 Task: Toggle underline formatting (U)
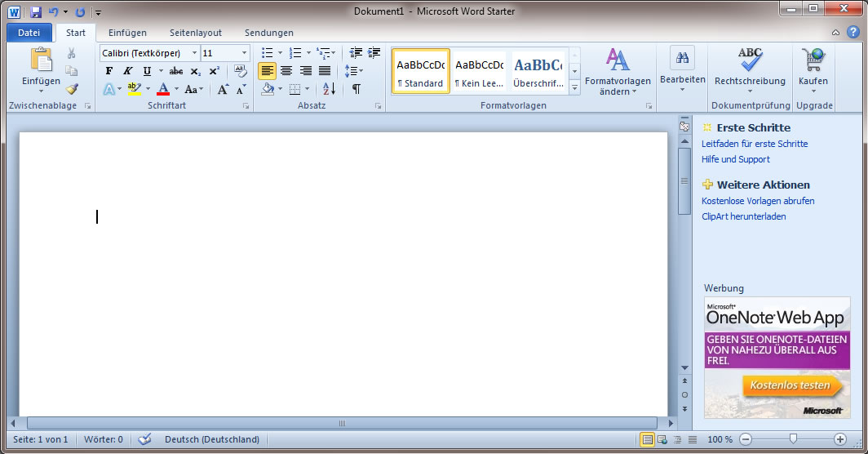(147, 71)
